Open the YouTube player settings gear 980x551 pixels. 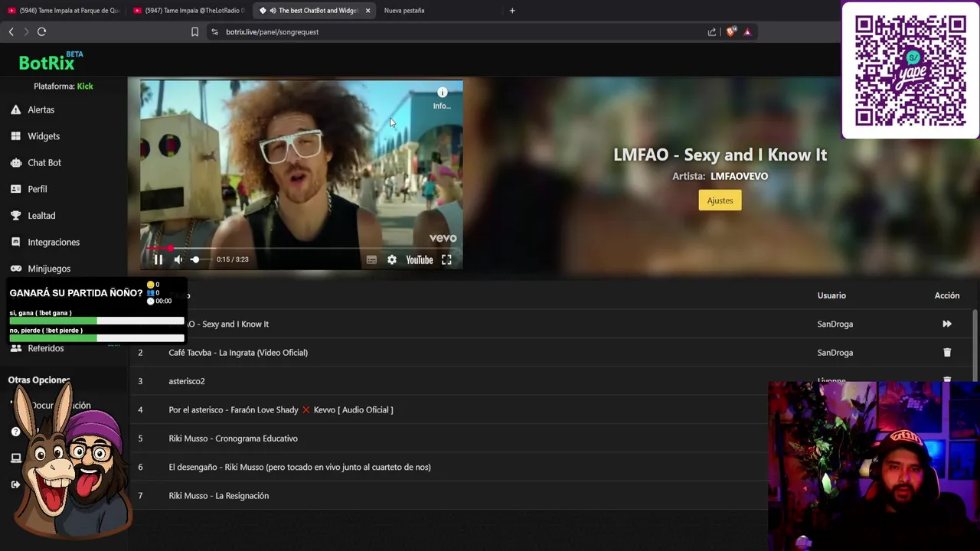(x=392, y=259)
